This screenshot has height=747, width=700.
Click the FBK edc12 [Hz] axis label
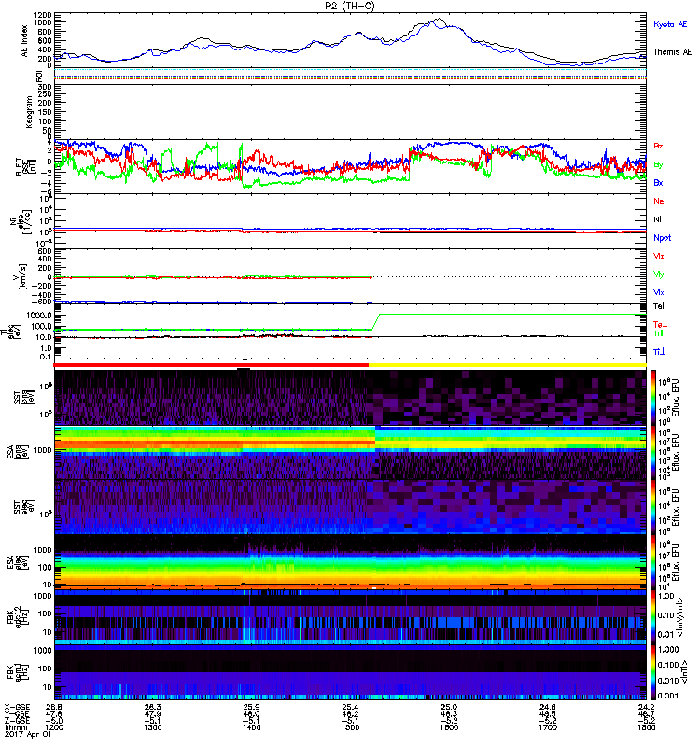[16, 617]
